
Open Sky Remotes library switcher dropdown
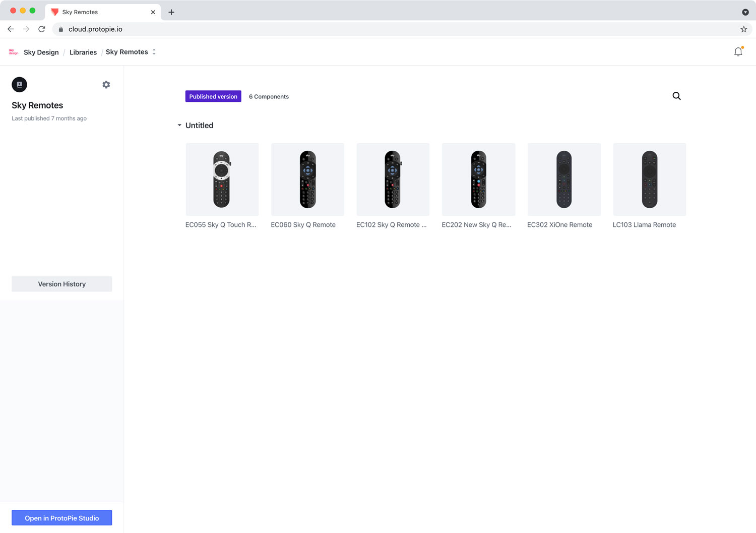pyautogui.click(x=154, y=52)
